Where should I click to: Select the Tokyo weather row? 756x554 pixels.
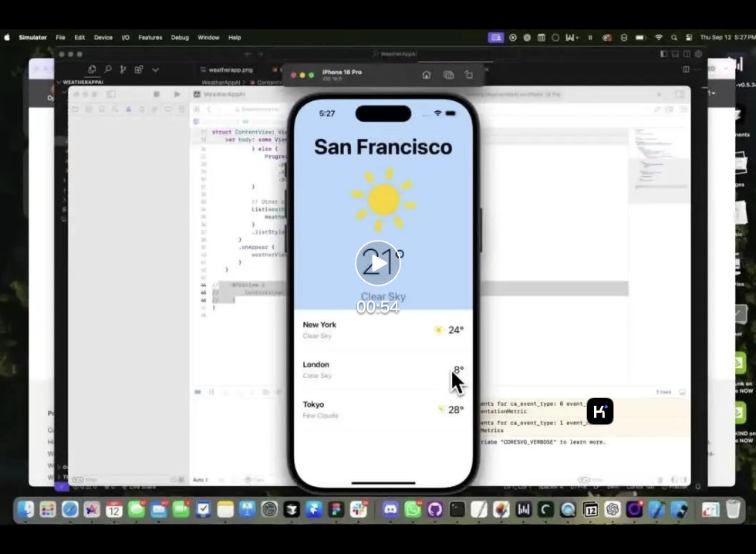[383, 410]
